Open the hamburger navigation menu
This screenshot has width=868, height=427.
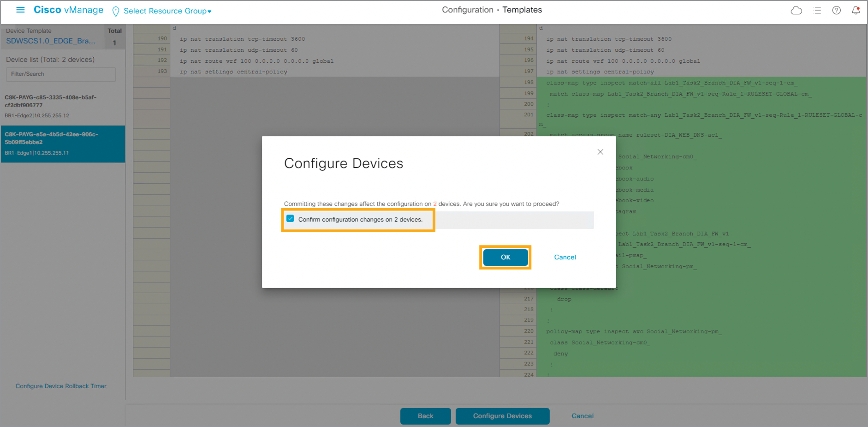click(20, 10)
